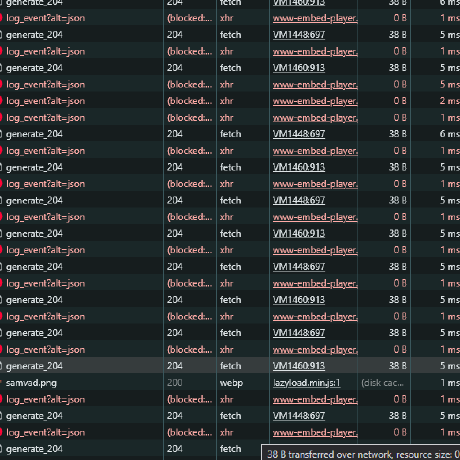
Task: Click the blocked status in the 2 ms row
Action: (189, 101)
